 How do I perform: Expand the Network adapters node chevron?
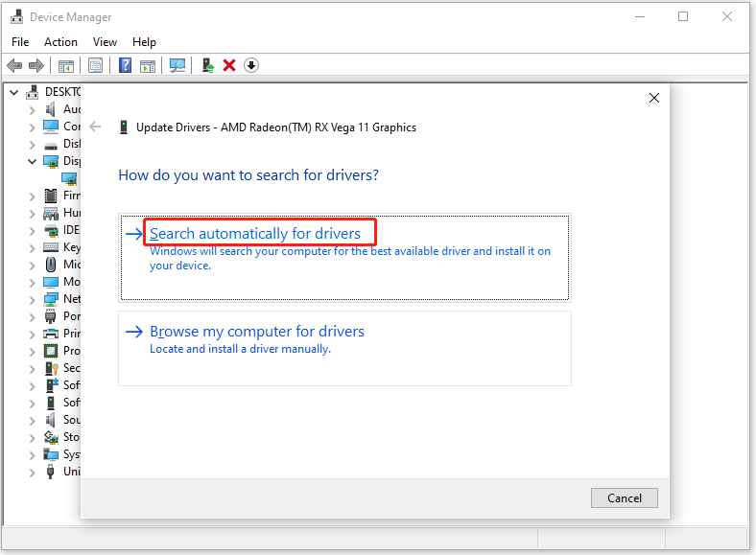click(32, 300)
